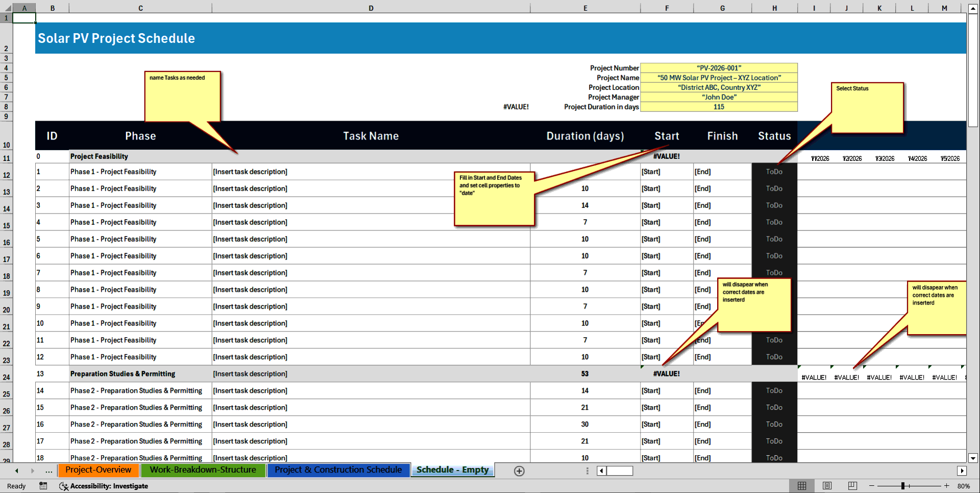Open Page Layout view from status bar
Viewport: 980px width, 493px height.
click(827, 486)
